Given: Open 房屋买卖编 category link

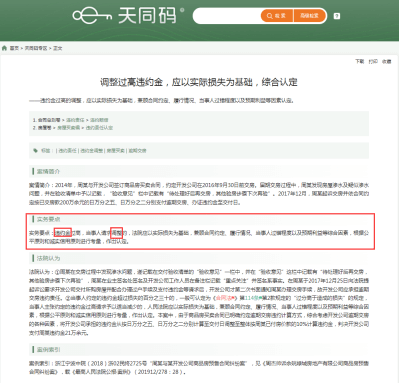Looking at the screenshot, I should [x=69, y=128].
